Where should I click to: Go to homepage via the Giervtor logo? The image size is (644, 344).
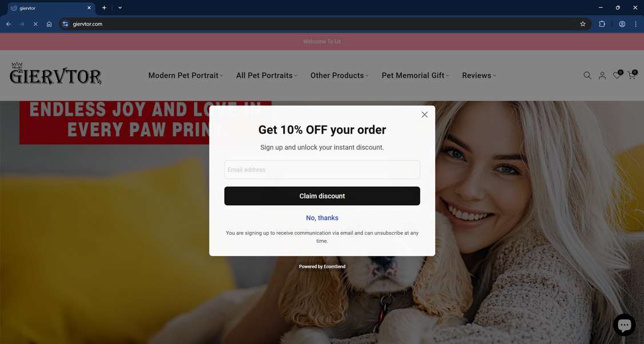tap(56, 74)
